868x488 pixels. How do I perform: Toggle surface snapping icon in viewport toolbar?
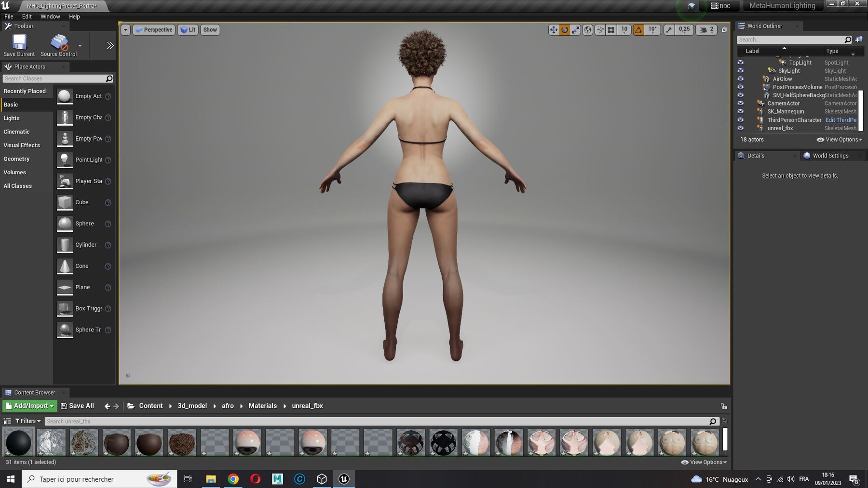(600, 30)
